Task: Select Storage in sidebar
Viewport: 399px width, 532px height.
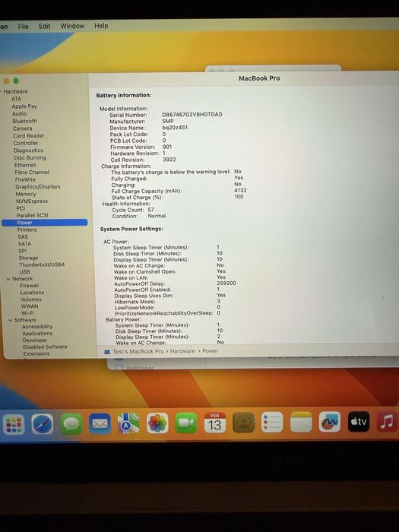Action: [x=29, y=258]
